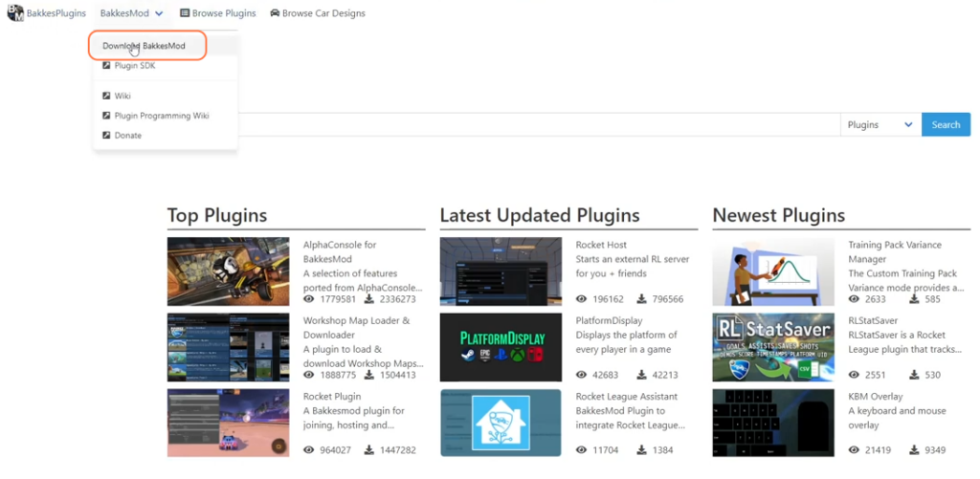Image resolution: width=980 pixels, height=479 pixels.
Task: Click the views eye icon showing 21419
Action: click(x=854, y=449)
